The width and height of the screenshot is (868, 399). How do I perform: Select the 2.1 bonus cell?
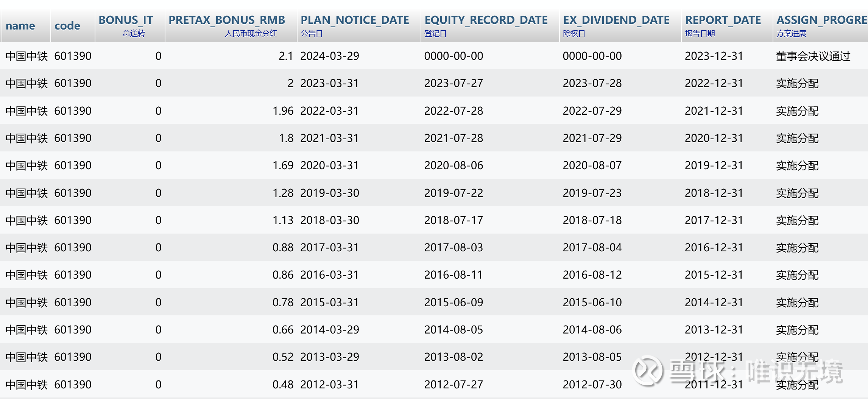(x=231, y=56)
